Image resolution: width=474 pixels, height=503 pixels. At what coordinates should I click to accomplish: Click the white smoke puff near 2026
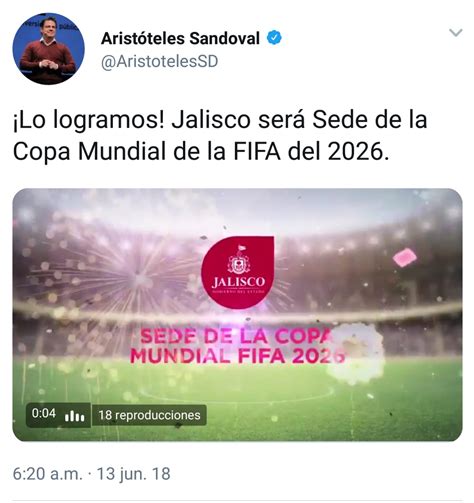356,353
